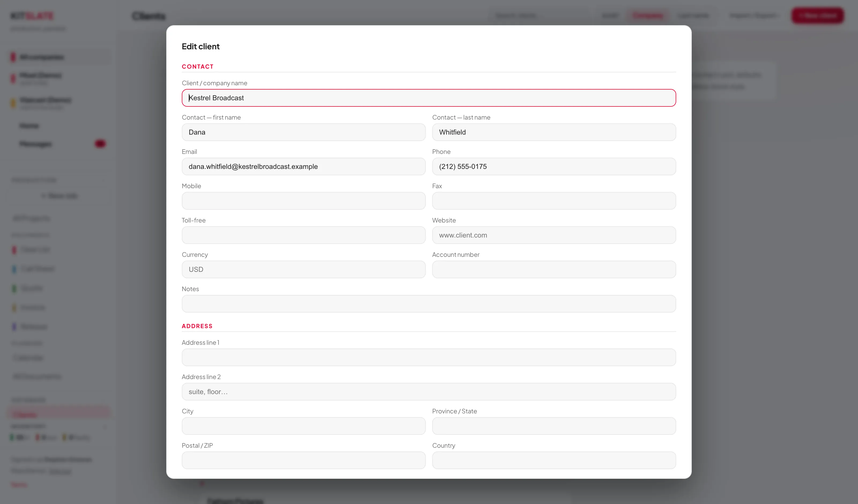This screenshot has height=504, width=858.
Task: Focus the Postal / ZIP field
Action: click(303, 460)
